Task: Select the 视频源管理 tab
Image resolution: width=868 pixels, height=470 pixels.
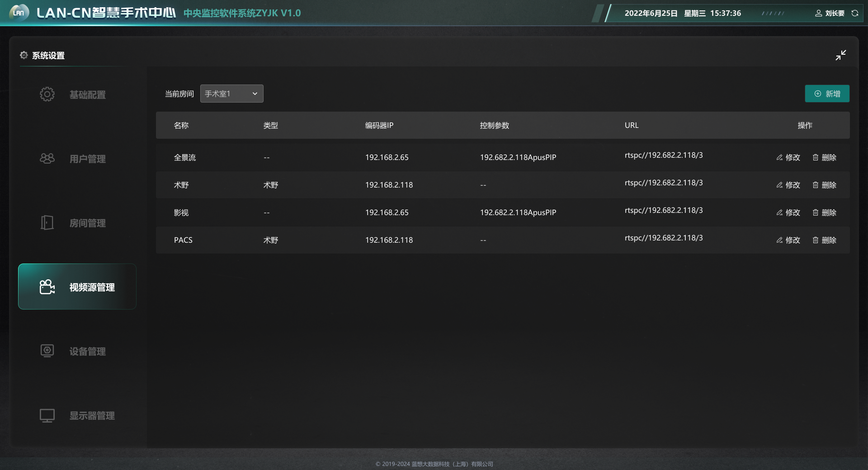Action: 77,287
